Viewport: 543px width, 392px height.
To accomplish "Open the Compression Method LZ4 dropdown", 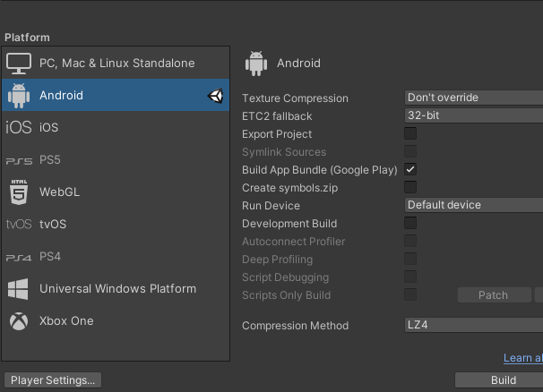I will [x=474, y=325].
